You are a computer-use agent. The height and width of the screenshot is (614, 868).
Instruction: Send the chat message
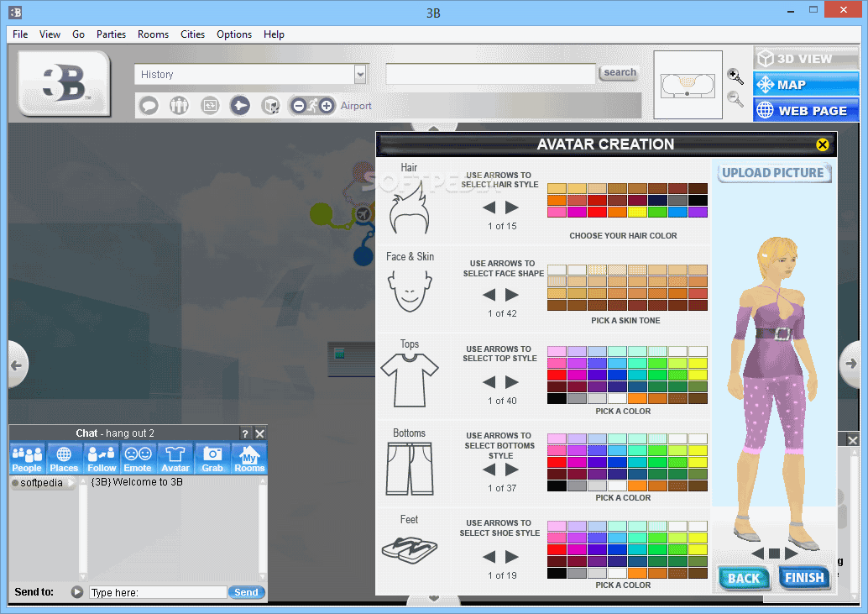(x=246, y=592)
